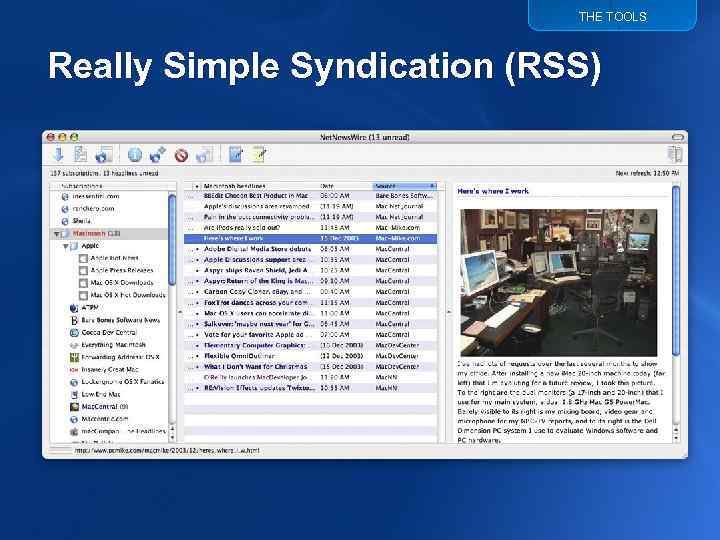Click the office photo in article pane
Image resolution: width=720 pixels, height=540 pixels.
[558, 282]
